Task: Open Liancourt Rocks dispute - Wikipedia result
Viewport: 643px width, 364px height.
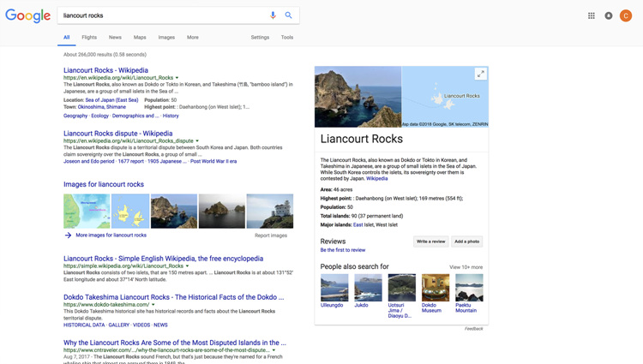Action: (118, 133)
